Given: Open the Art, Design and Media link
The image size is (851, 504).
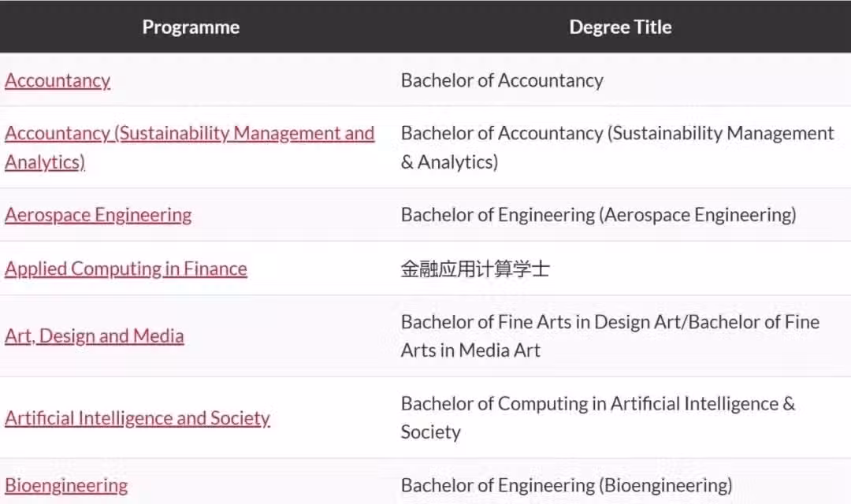Looking at the screenshot, I should 95,336.
